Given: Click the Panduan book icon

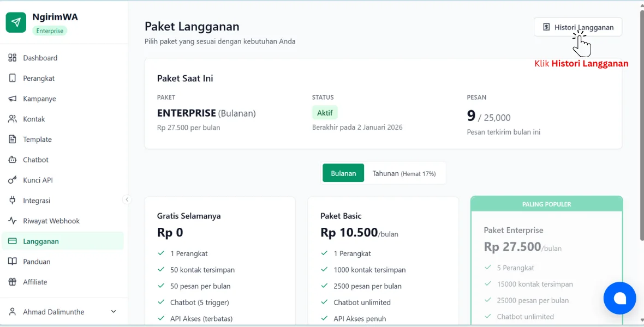Looking at the screenshot, I should (13, 262).
